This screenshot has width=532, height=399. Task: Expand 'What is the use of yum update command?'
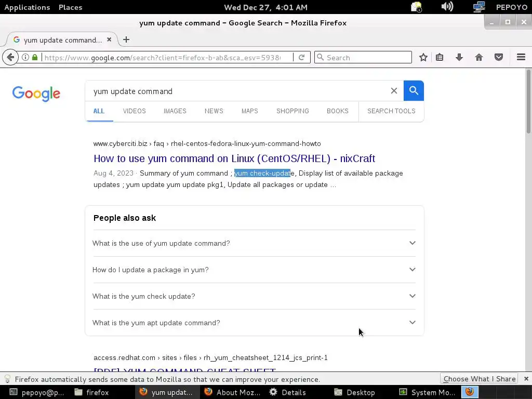[254, 243]
